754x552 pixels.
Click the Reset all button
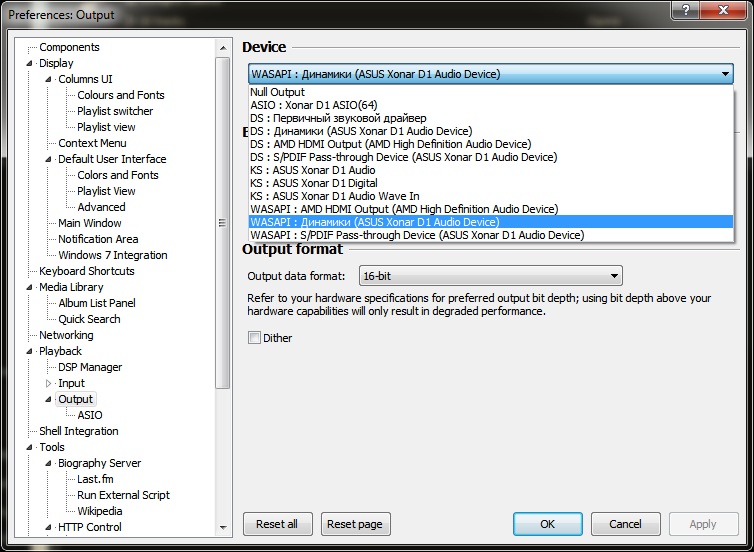pyautogui.click(x=277, y=524)
